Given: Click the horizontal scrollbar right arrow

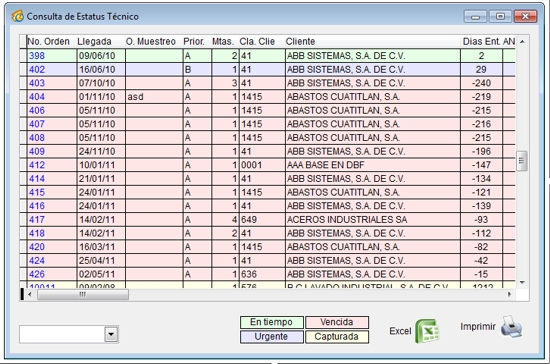Looking at the screenshot, I should click(509, 294).
